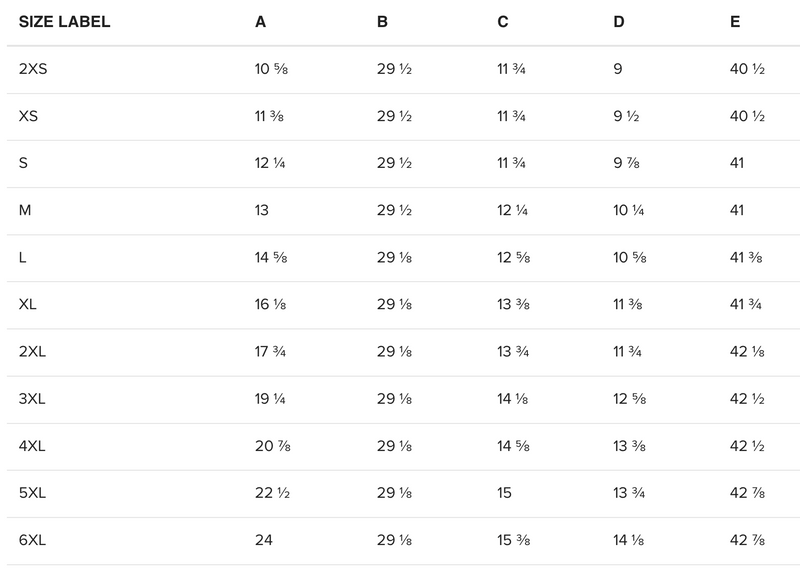Select A measurement 24 in 6XL row

[264, 541]
